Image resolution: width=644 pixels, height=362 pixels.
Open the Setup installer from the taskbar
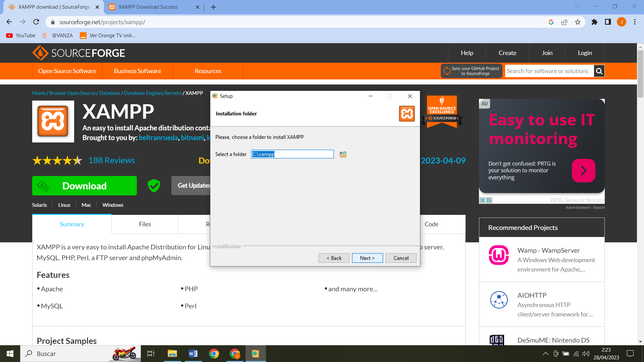click(256, 354)
